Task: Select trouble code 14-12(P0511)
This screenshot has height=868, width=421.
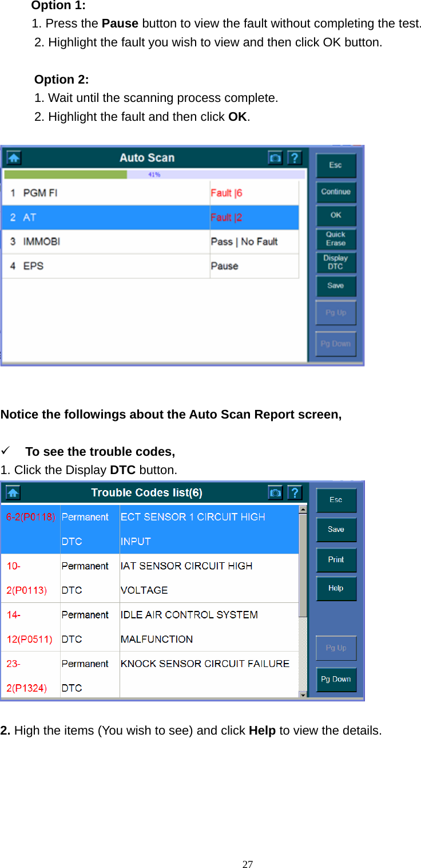Action: click(x=31, y=627)
